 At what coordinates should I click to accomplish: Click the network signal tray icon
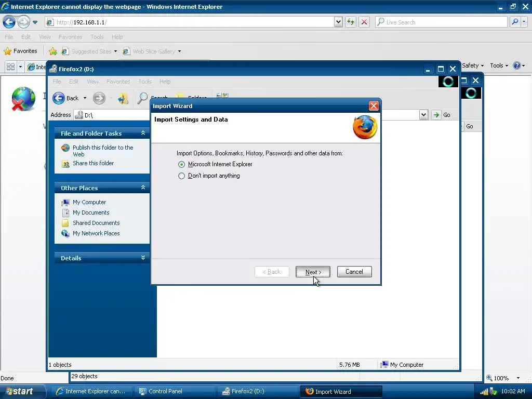tap(484, 392)
